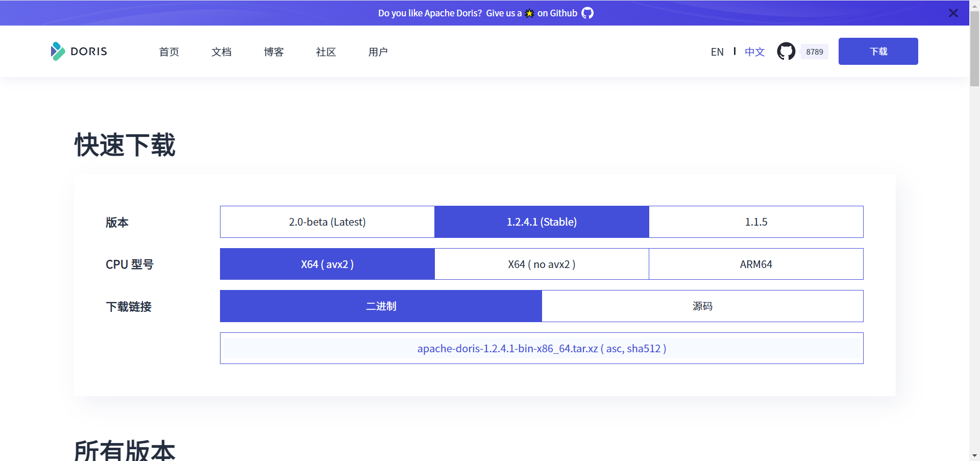The width and height of the screenshot is (980, 461).
Task: Select CPU type X64 ( avx2 )
Action: click(x=327, y=264)
